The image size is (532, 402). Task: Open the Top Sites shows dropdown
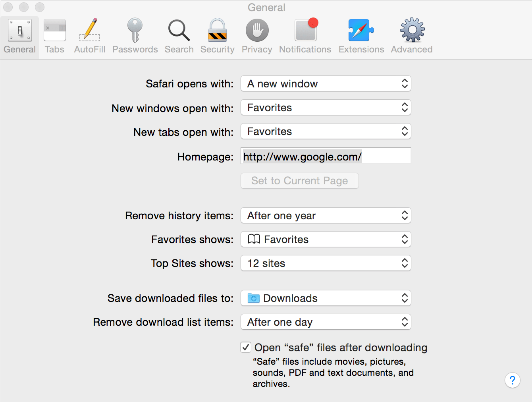326,263
